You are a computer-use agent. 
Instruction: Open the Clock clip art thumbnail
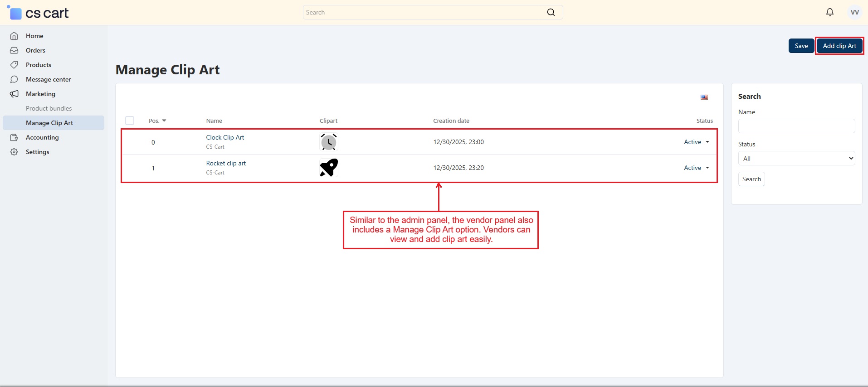click(328, 142)
